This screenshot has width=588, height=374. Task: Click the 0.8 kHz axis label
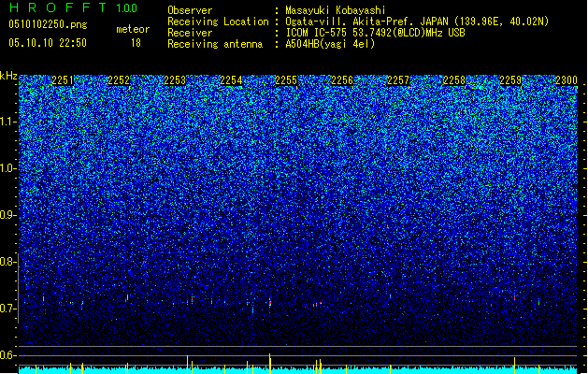point(8,262)
